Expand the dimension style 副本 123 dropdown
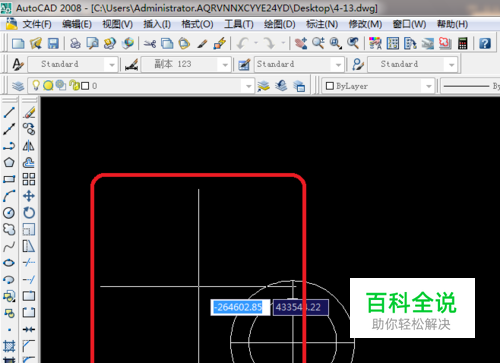500x363 pixels. 225,65
